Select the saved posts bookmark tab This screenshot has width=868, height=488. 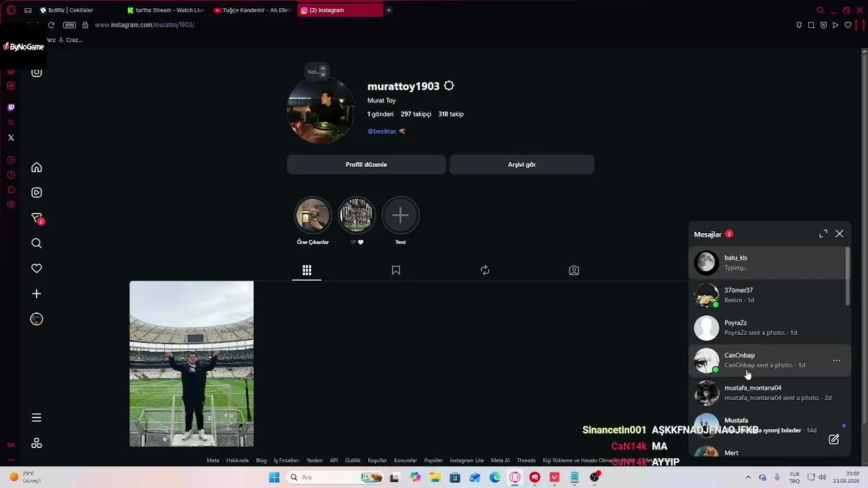[x=396, y=270]
